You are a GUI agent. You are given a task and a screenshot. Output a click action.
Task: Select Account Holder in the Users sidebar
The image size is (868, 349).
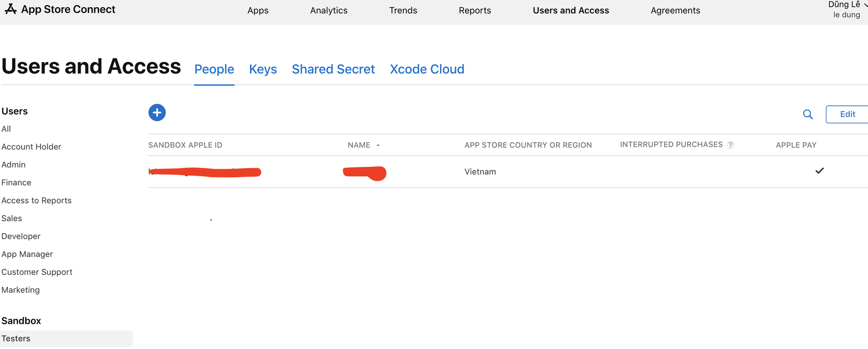coord(32,147)
